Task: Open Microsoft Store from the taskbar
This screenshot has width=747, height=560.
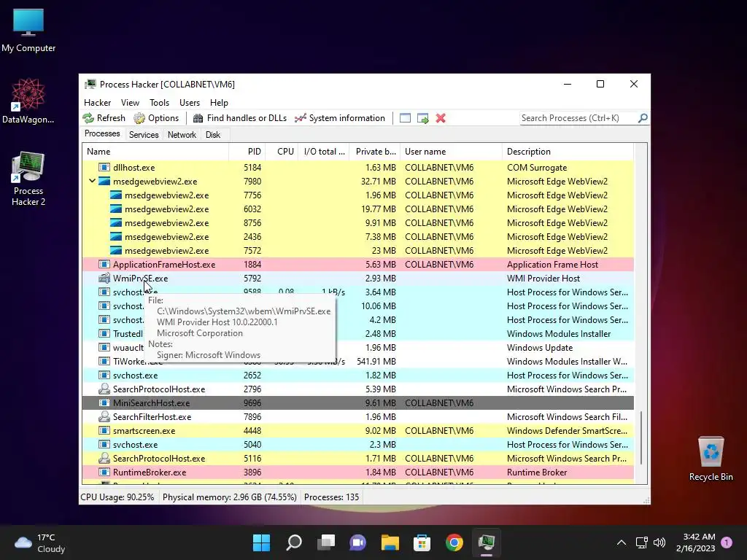Action: [422, 542]
